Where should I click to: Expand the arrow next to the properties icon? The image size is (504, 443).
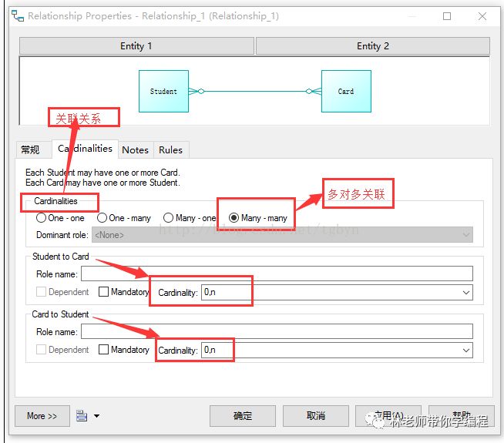point(96,416)
